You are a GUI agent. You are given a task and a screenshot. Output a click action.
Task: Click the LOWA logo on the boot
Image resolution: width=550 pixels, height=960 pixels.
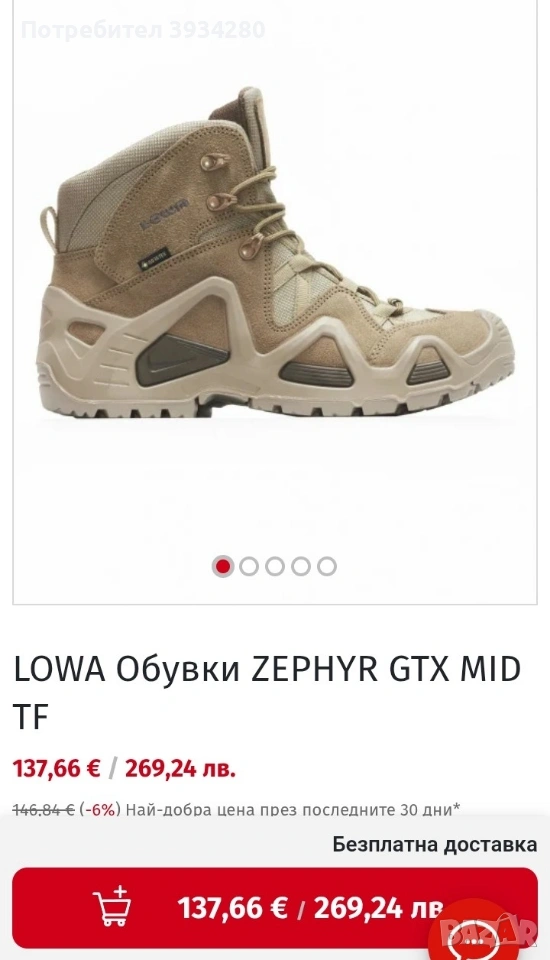[164, 212]
